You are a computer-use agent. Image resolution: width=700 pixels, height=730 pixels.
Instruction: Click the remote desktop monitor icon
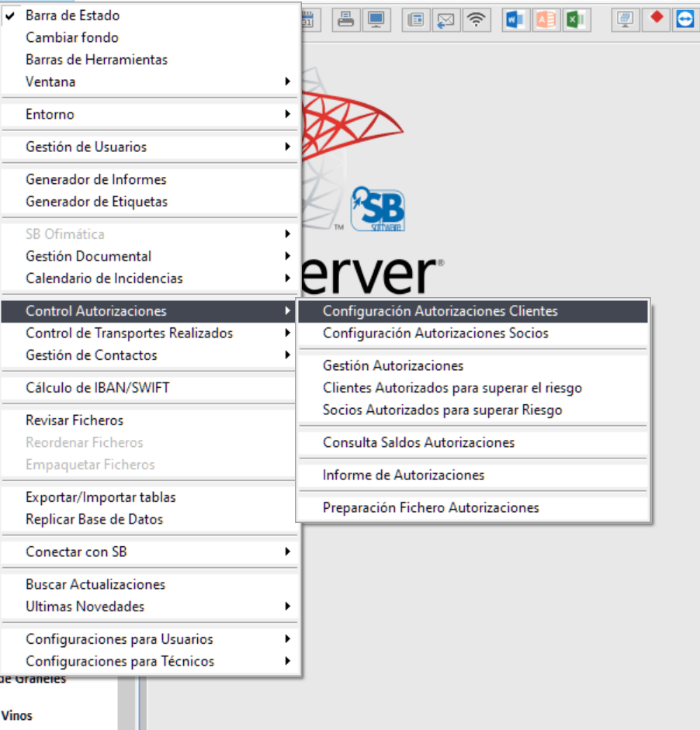pyautogui.click(x=625, y=20)
